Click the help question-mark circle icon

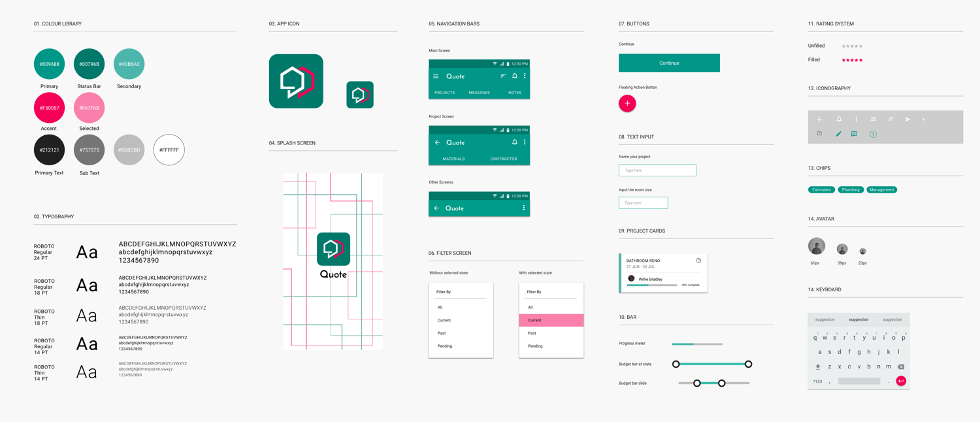click(x=874, y=134)
